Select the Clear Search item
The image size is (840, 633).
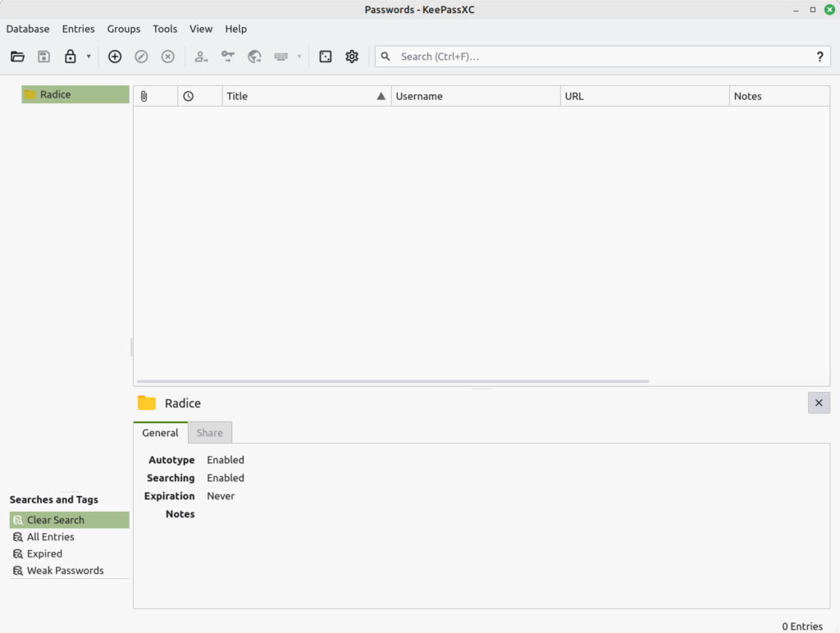tap(69, 520)
